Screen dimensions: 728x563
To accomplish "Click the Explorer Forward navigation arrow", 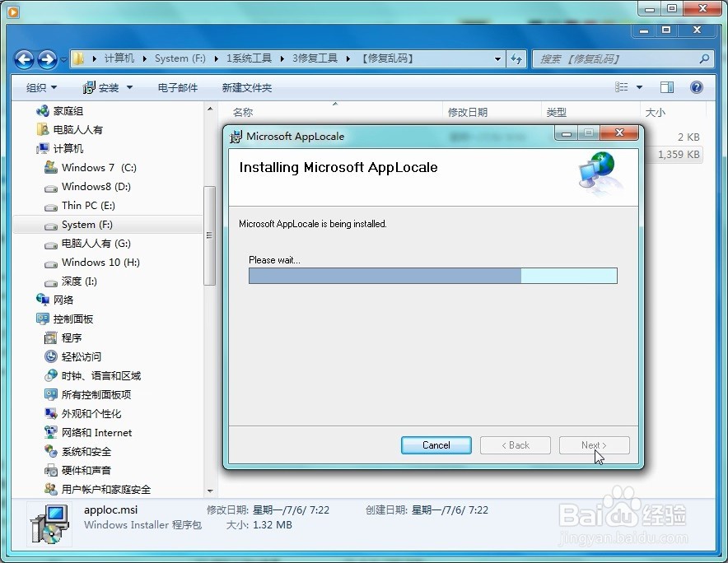I will click(x=47, y=59).
